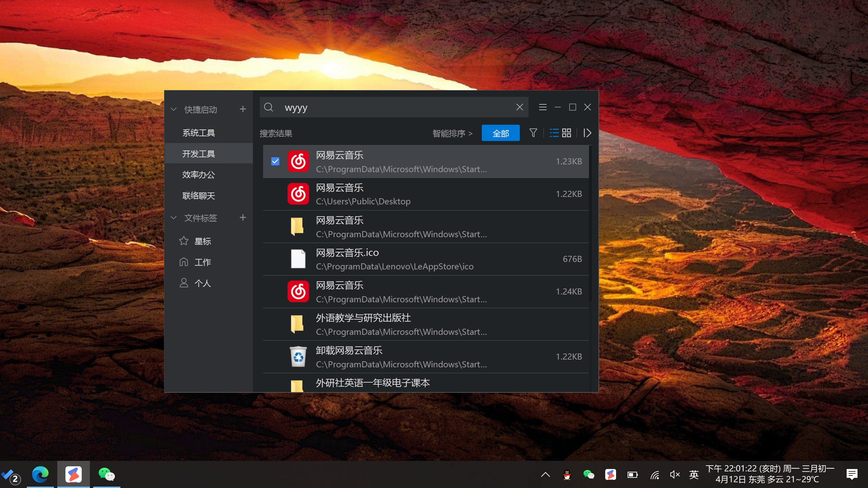
Task: Open the filter options icon
Action: click(x=533, y=133)
